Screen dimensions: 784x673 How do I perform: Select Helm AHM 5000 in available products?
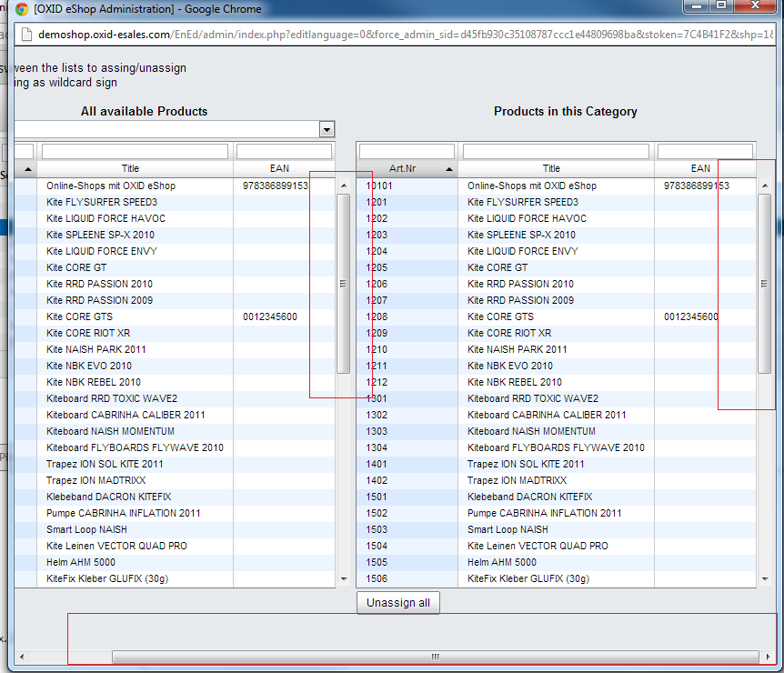81,562
